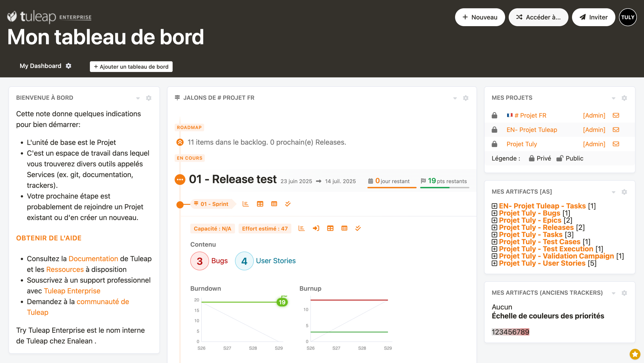Click Ajouter un tableau de bord button
This screenshot has height=363, width=644.
[131, 67]
